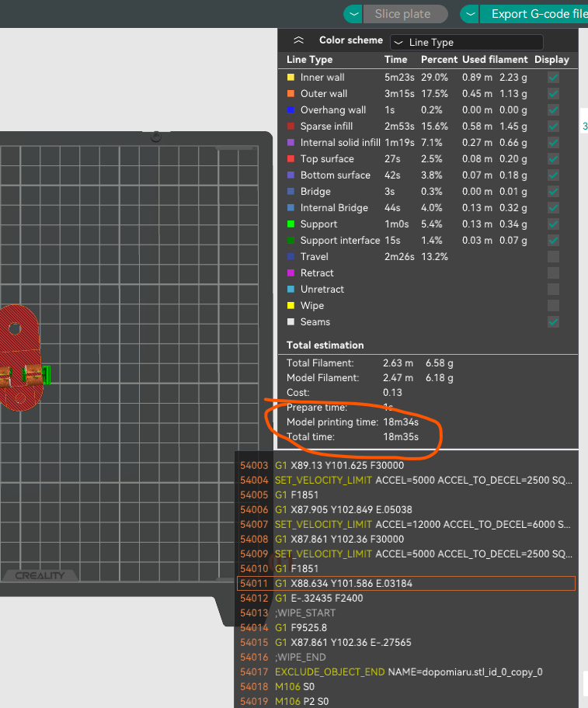Click the green Support color swatch
The height and width of the screenshot is (708, 588).
291,224
